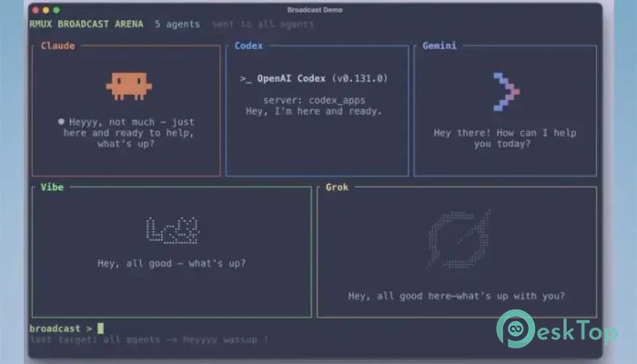Click the OpenAI Codex version line

(314, 78)
